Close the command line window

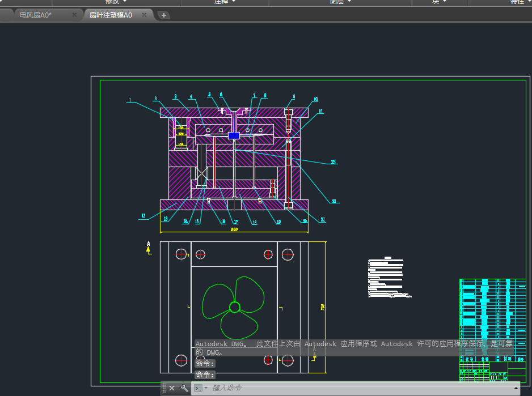[x=172, y=388]
